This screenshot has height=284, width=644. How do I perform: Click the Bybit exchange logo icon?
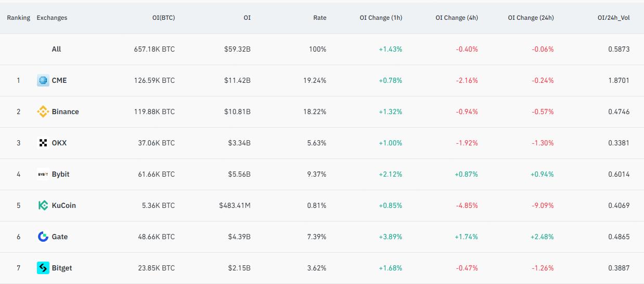click(x=43, y=174)
